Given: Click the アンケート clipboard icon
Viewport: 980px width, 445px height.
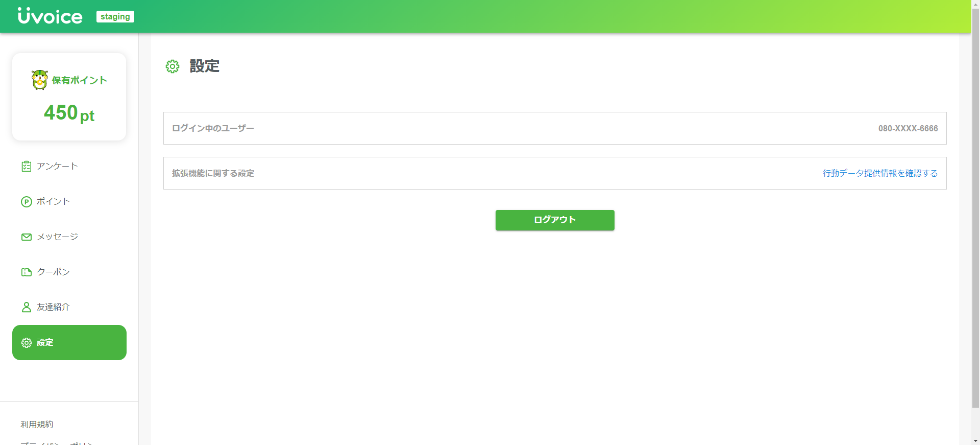Looking at the screenshot, I should coord(27,167).
